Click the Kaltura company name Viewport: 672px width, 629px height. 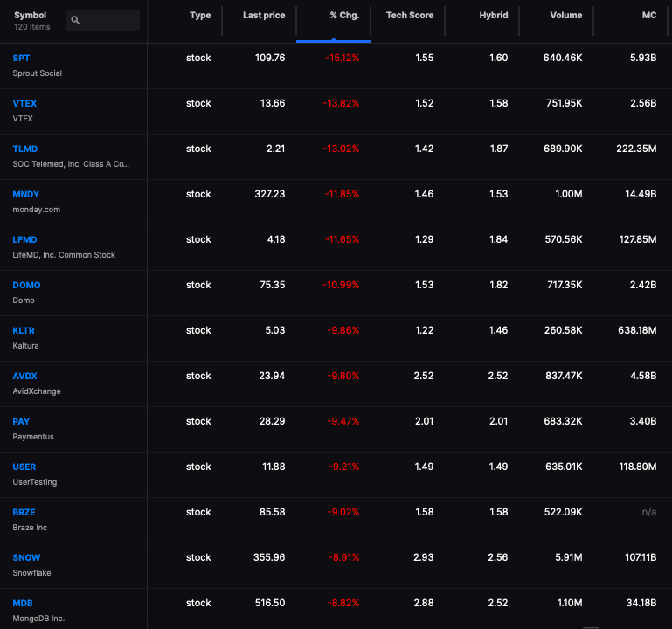pyautogui.click(x=25, y=346)
